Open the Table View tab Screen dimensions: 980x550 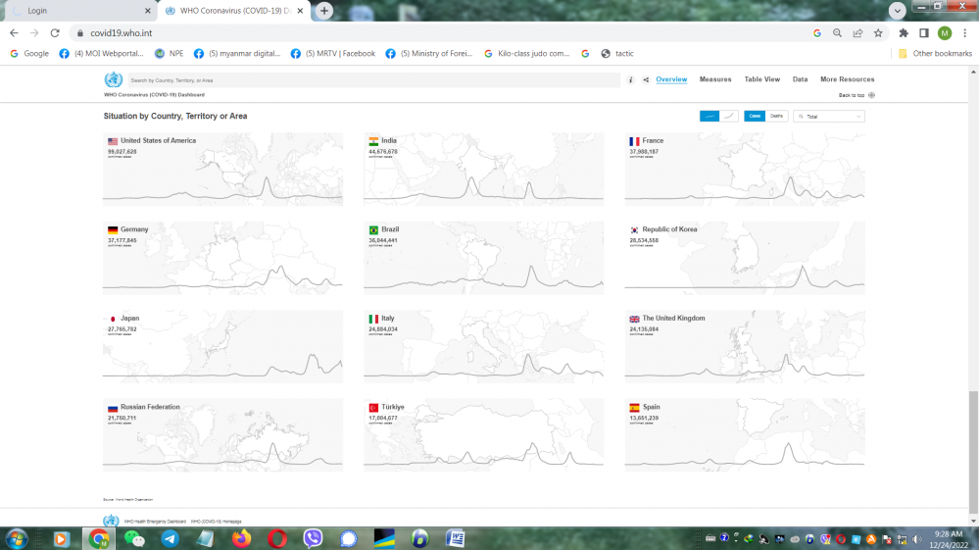(x=761, y=79)
